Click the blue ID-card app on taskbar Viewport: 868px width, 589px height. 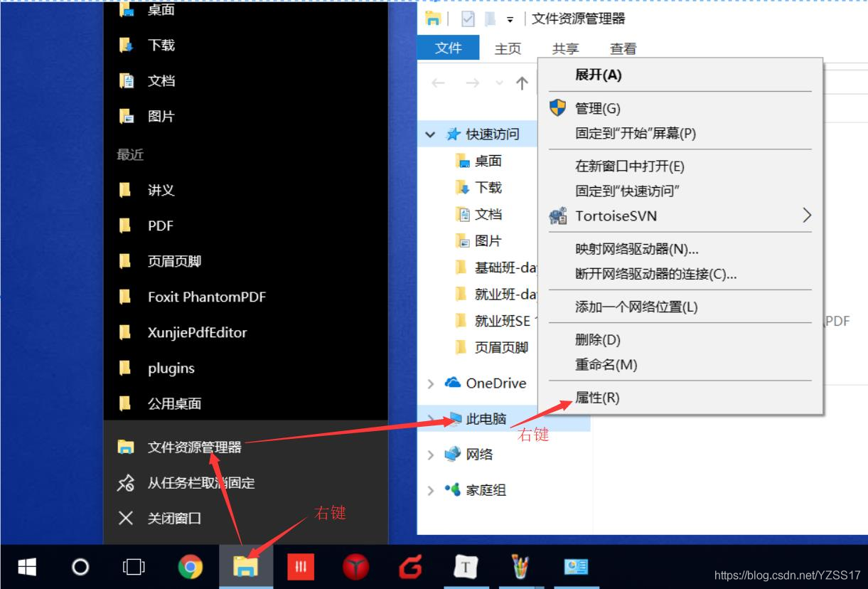(576, 567)
